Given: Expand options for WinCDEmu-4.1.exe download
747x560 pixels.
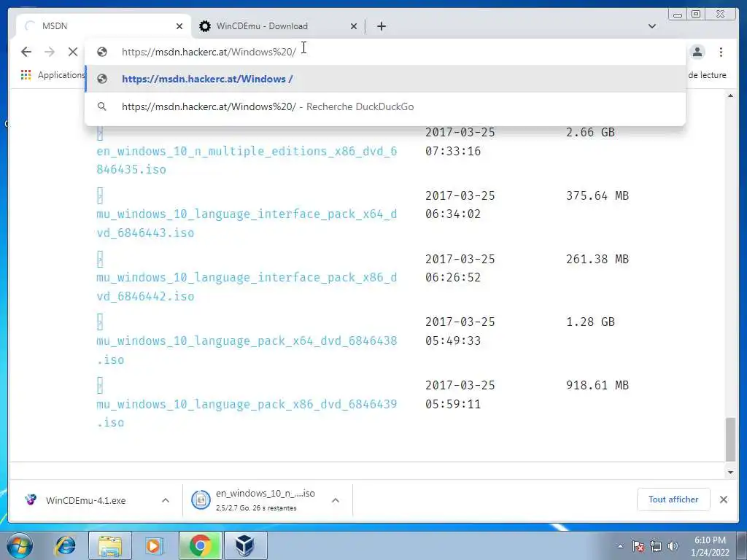Looking at the screenshot, I should click(166, 500).
